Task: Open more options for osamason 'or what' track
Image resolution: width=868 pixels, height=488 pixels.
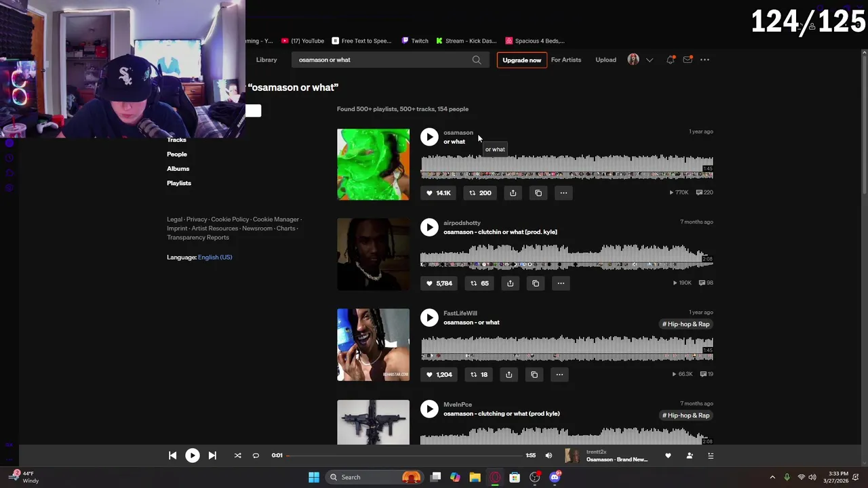Action: [x=564, y=193]
